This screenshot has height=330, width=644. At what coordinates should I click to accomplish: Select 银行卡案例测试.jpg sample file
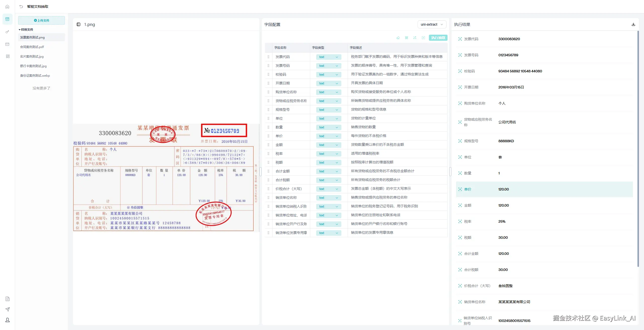(33, 66)
